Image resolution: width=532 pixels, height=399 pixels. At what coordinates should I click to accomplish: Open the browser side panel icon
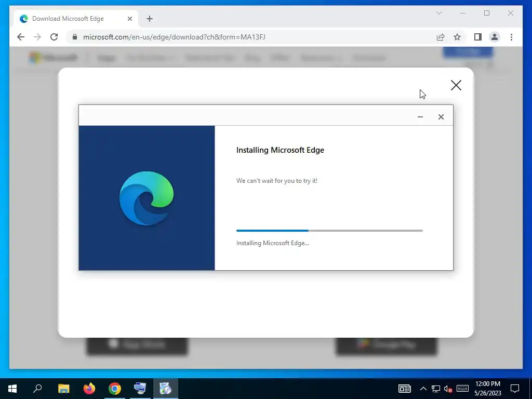(478, 37)
